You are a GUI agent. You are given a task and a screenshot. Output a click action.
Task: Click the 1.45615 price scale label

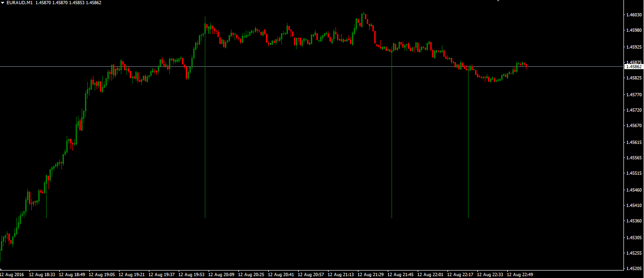click(x=633, y=143)
